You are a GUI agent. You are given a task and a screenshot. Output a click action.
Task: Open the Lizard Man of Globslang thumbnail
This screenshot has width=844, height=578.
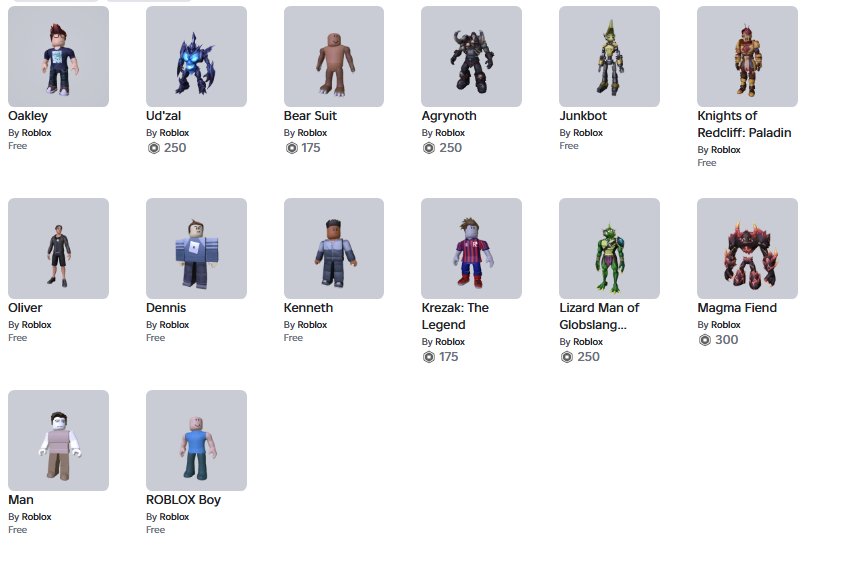click(609, 249)
